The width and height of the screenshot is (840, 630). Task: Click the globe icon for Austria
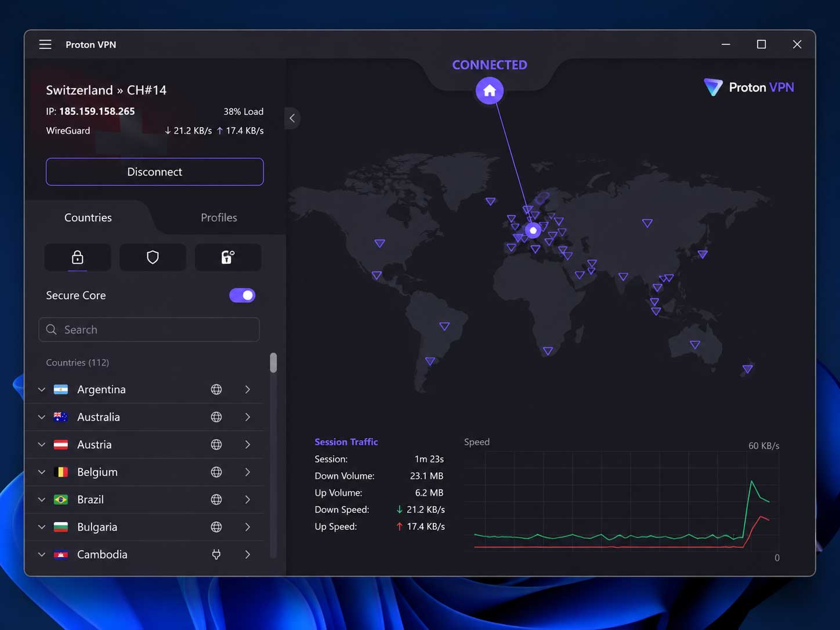click(216, 444)
